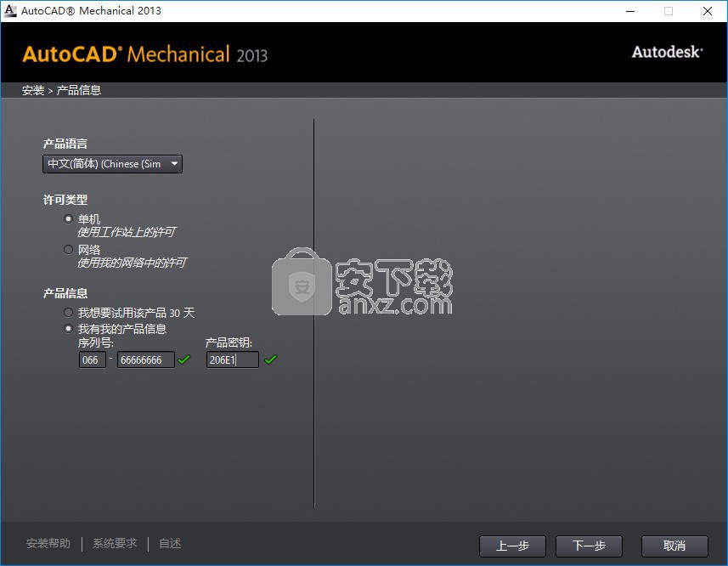Select the 网络 network license option
Viewport: 728px width, 566px height.
click(68, 249)
